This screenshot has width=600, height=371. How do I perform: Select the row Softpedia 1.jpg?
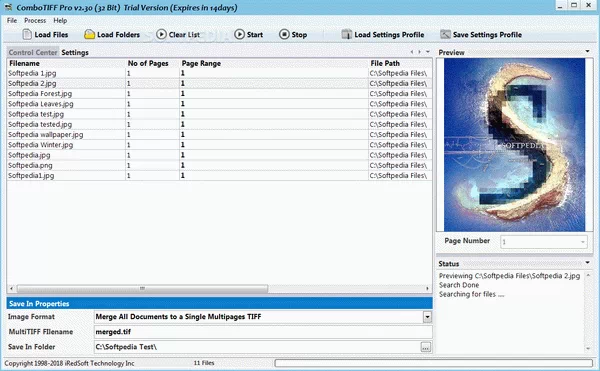(219, 73)
